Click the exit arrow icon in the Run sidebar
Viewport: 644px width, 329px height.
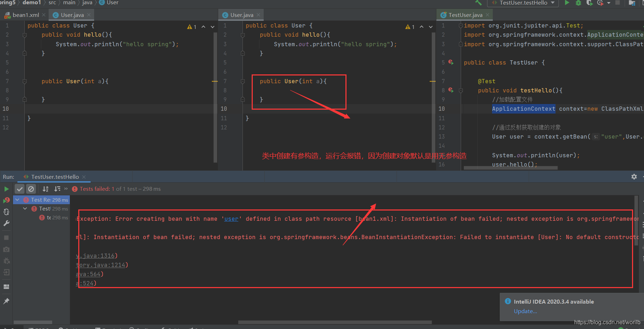[6, 273]
